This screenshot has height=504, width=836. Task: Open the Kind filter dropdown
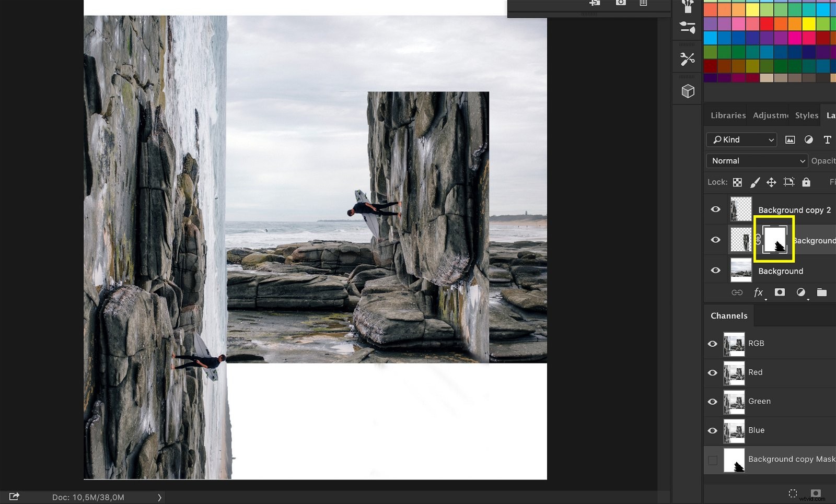[x=741, y=139]
